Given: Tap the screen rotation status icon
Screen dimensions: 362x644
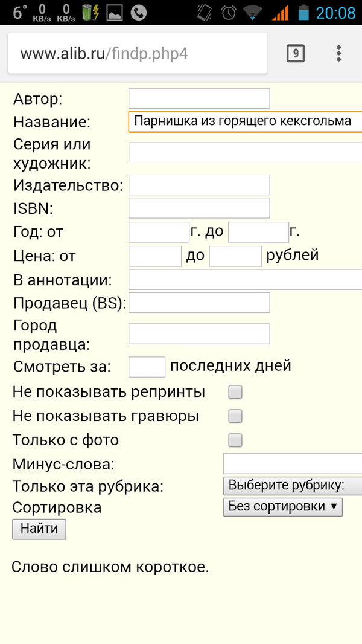Looking at the screenshot, I should pos(205,12).
